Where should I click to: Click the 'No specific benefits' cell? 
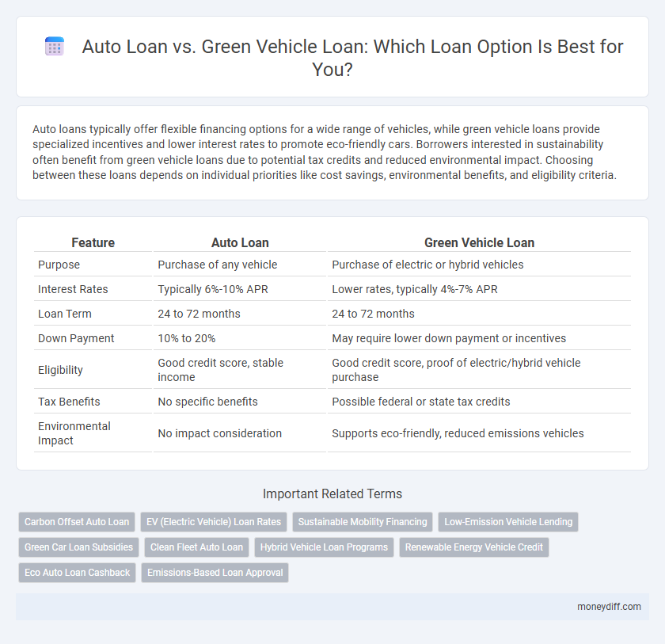tap(240, 402)
